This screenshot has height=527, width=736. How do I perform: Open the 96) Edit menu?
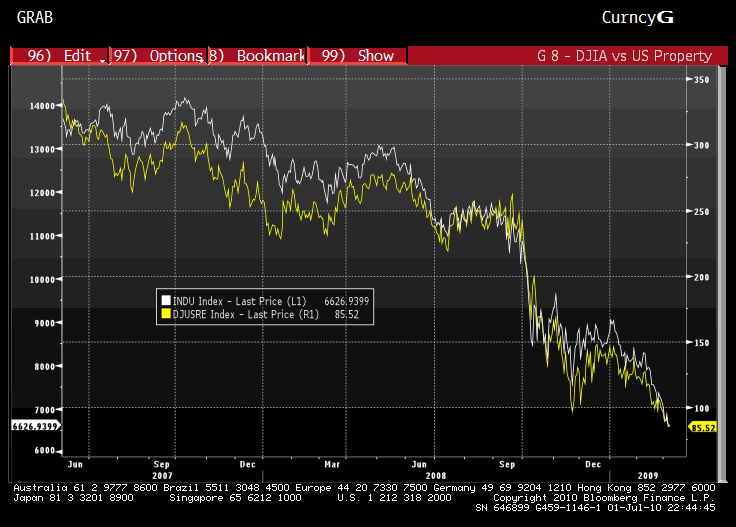[x=59, y=56]
